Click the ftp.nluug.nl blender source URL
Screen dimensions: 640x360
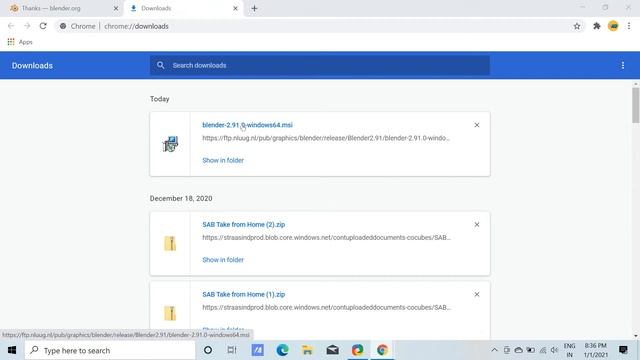pos(326,138)
